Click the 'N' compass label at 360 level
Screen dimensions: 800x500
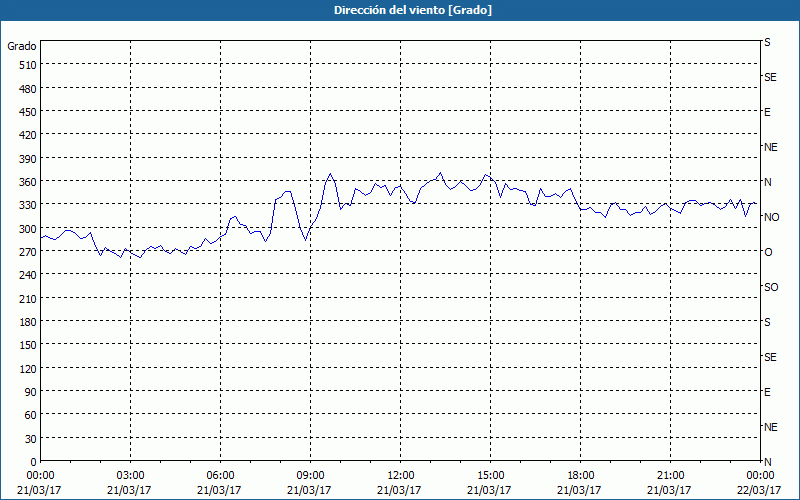tap(767, 182)
